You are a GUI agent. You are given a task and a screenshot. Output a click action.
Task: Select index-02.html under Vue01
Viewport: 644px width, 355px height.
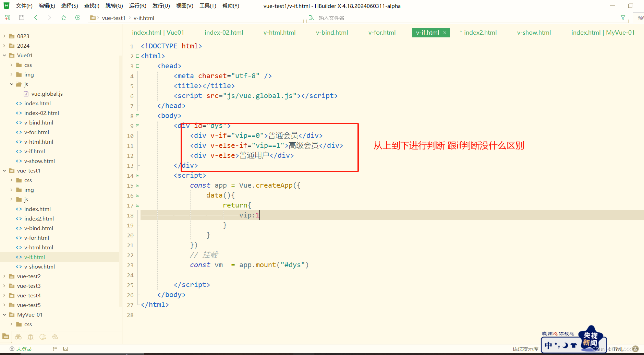coord(41,113)
